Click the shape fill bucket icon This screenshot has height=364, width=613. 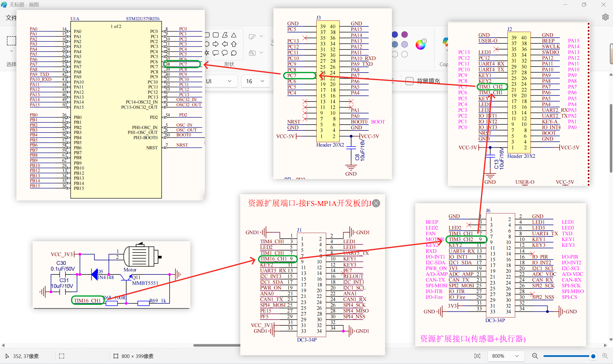coord(252,53)
